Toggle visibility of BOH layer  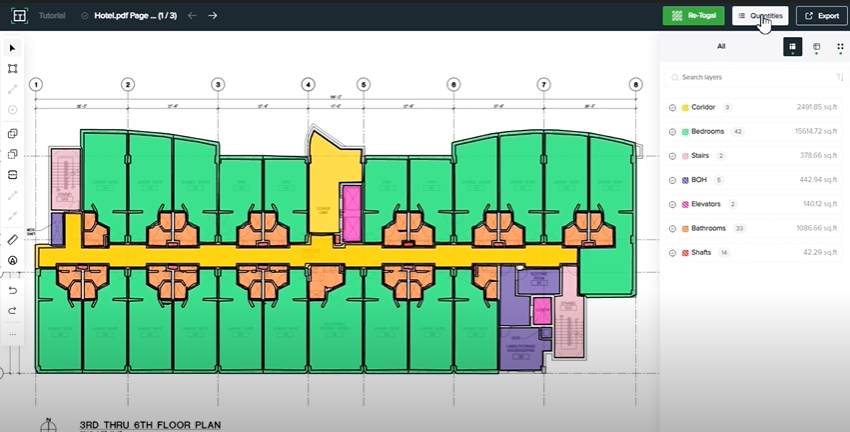pyautogui.click(x=672, y=180)
